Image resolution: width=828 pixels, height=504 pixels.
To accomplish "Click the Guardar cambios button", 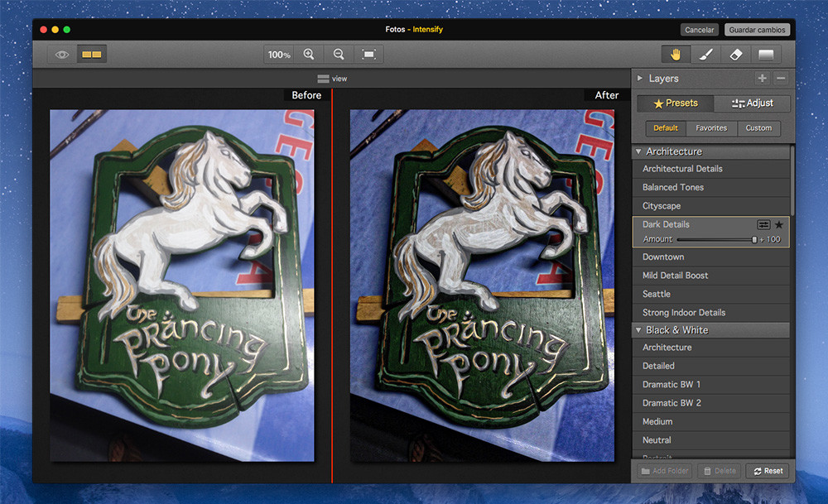I will coord(757,30).
